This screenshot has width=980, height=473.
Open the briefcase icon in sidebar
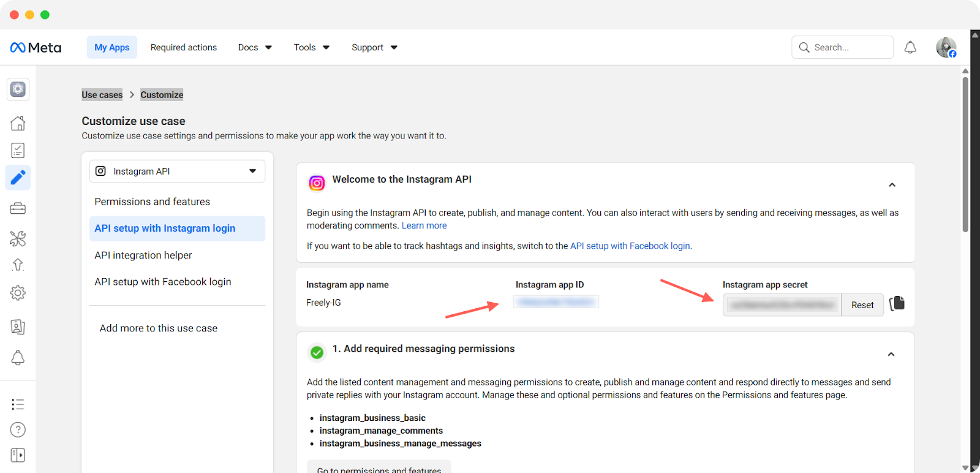18,209
